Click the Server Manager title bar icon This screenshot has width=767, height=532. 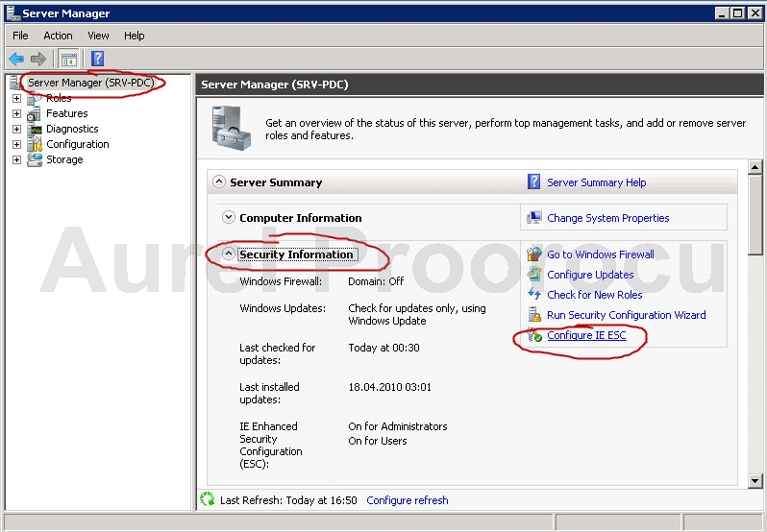coord(13,13)
